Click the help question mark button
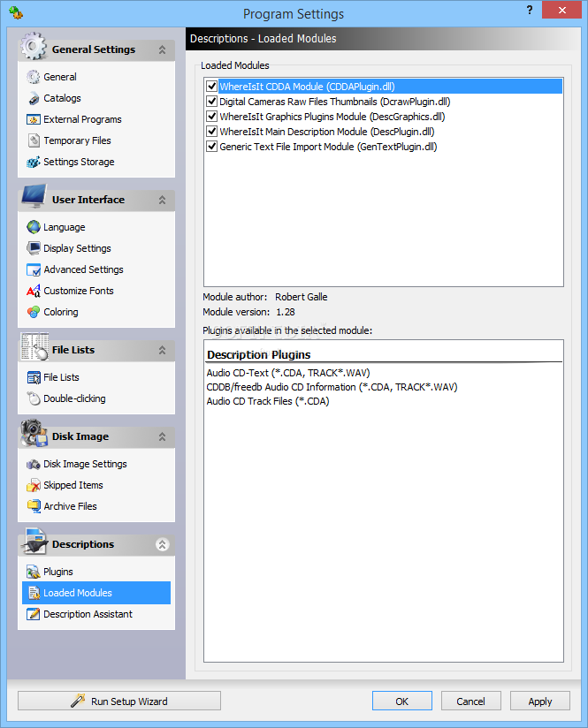This screenshot has width=588, height=728. [x=530, y=10]
